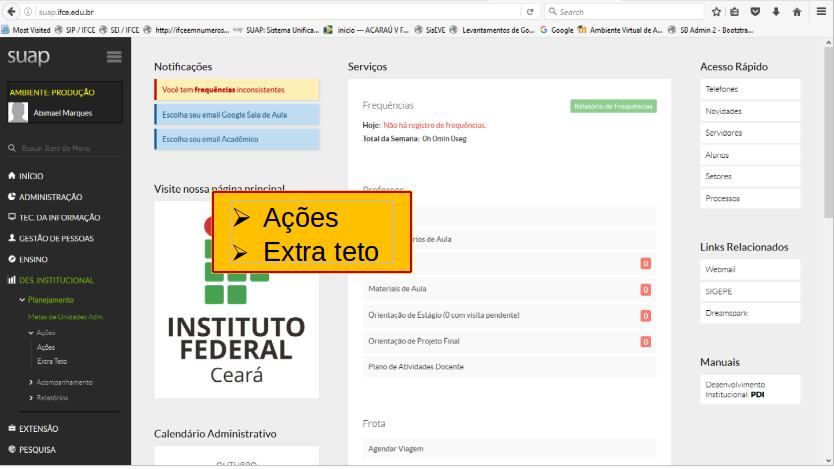Viewport: 834px width, 469px height.
Task: Select Extra Teto under Ações
Action: tap(52, 361)
